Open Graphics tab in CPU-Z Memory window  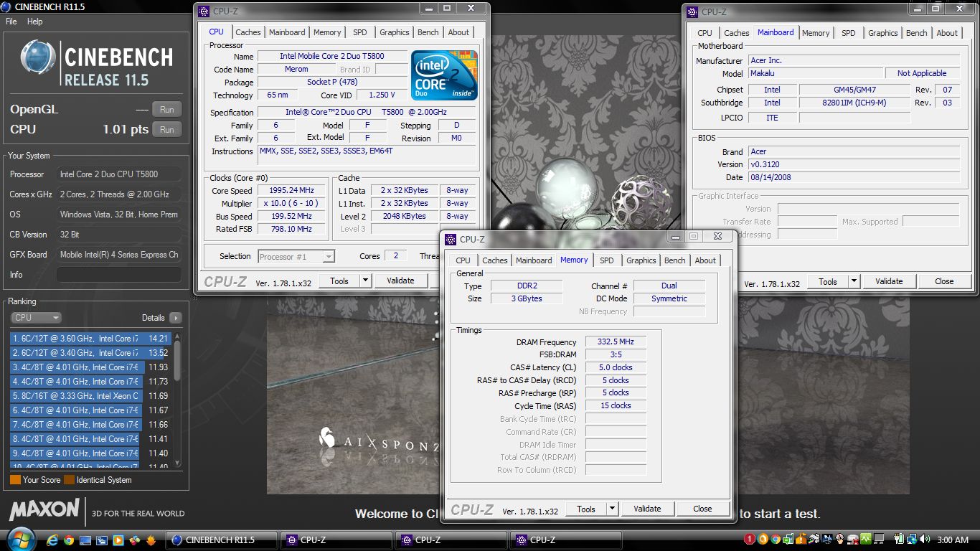641,260
